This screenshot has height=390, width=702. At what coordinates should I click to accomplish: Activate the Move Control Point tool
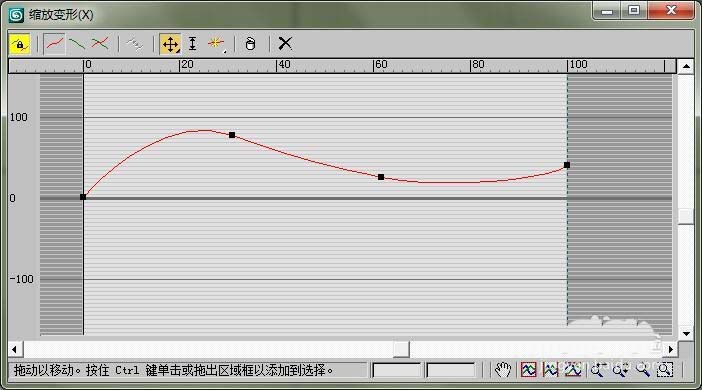pos(170,44)
